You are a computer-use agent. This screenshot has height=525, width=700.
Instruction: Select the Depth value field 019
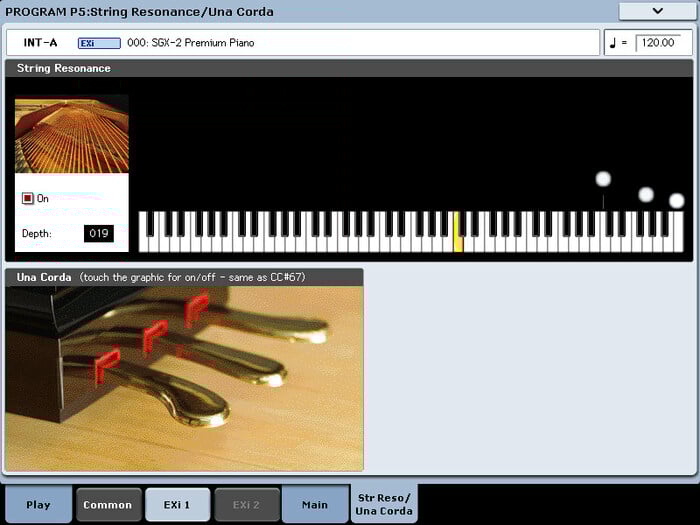click(99, 233)
